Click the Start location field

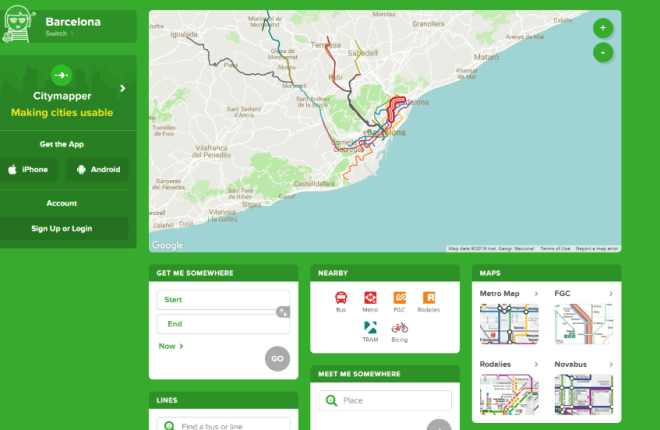tap(223, 300)
